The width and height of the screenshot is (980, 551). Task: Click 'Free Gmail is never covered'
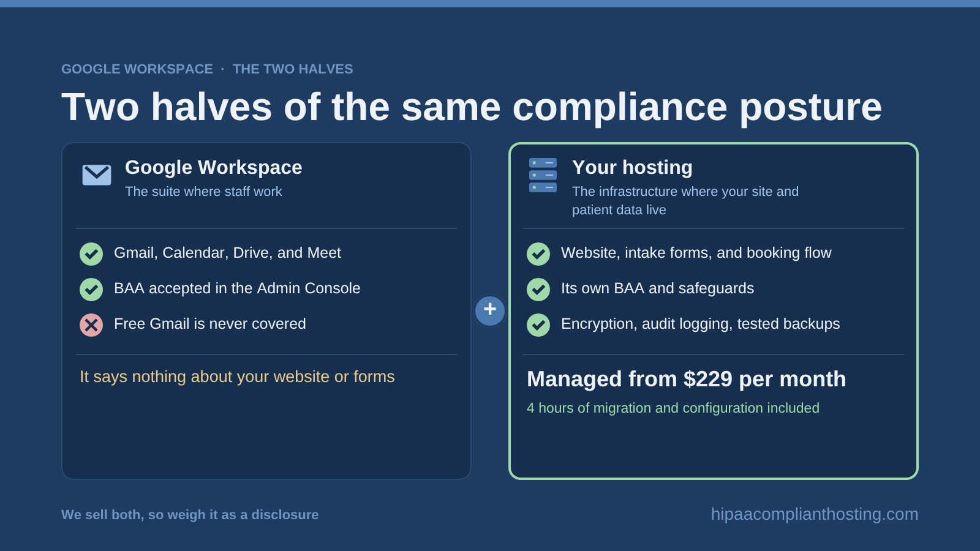210,324
